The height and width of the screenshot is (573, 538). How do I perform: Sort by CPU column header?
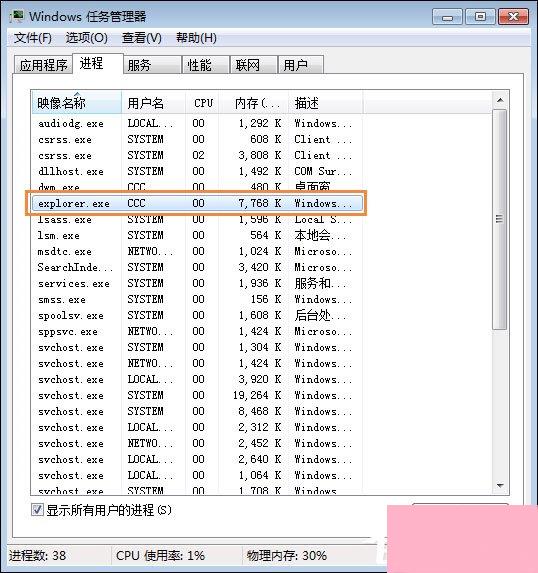pyautogui.click(x=202, y=103)
